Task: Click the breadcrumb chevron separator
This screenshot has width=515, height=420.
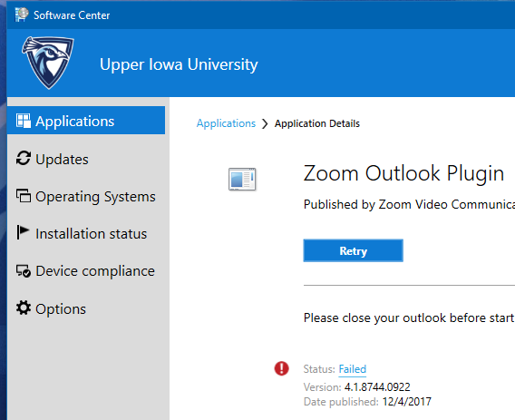Action: point(265,124)
